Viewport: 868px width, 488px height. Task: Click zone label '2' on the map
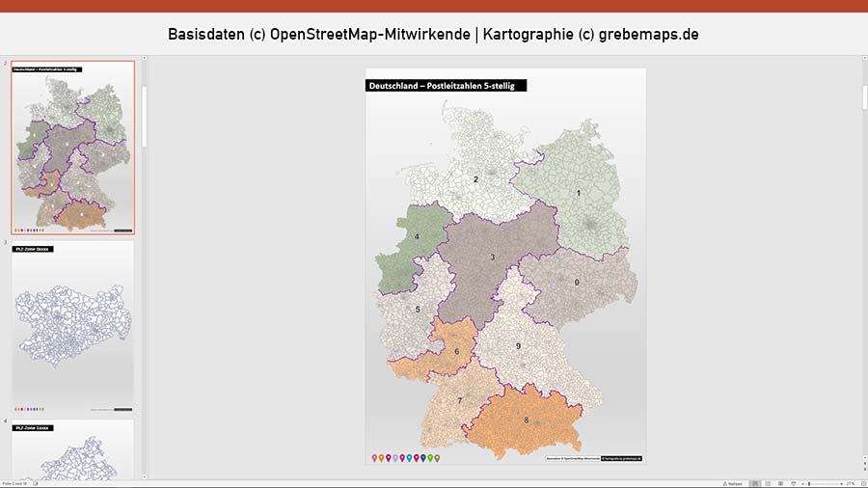click(x=475, y=179)
